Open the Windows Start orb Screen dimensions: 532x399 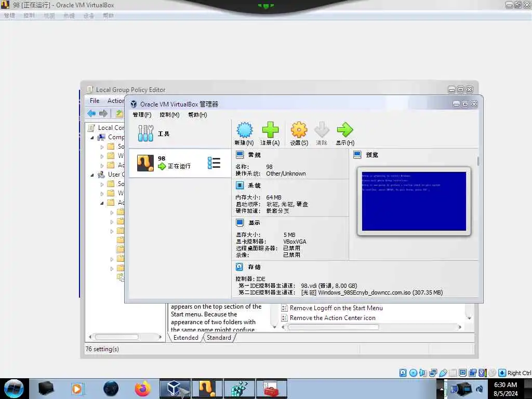[x=14, y=389]
